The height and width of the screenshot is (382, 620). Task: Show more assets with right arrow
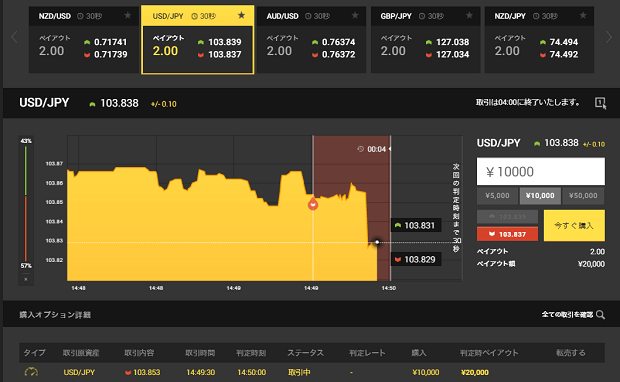point(609,37)
